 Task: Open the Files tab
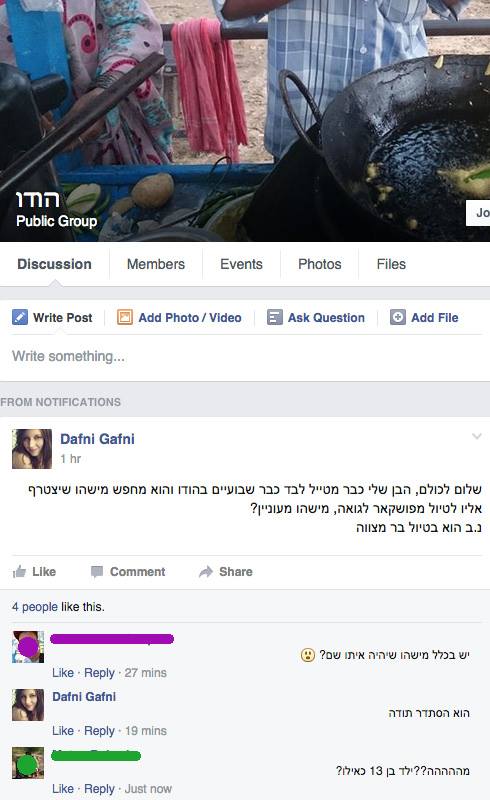(x=391, y=264)
